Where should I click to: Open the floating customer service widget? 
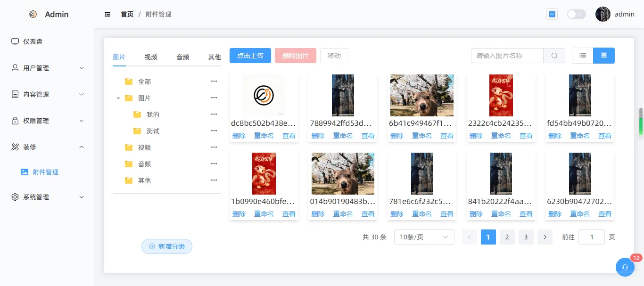click(x=625, y=267)
